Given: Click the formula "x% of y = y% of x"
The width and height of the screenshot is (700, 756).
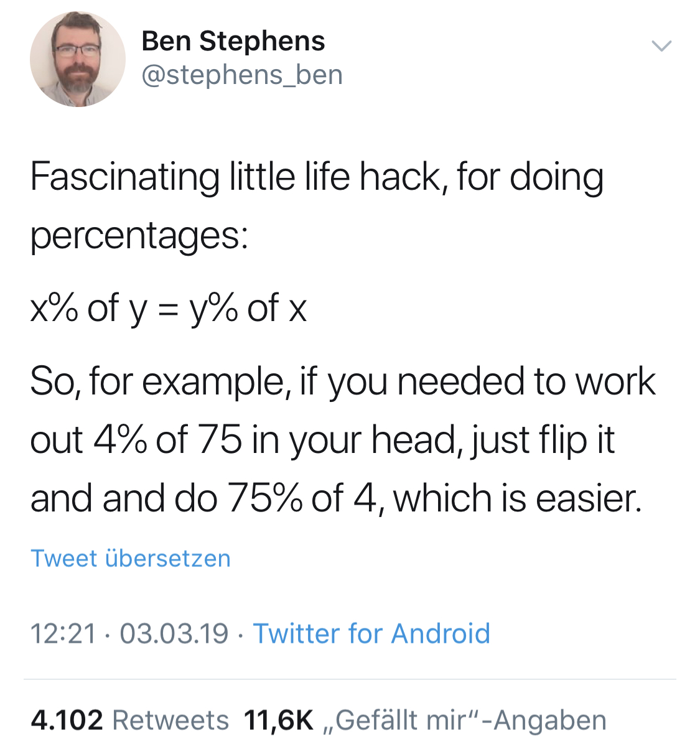Looking at the screenshot, I should 169,307.
